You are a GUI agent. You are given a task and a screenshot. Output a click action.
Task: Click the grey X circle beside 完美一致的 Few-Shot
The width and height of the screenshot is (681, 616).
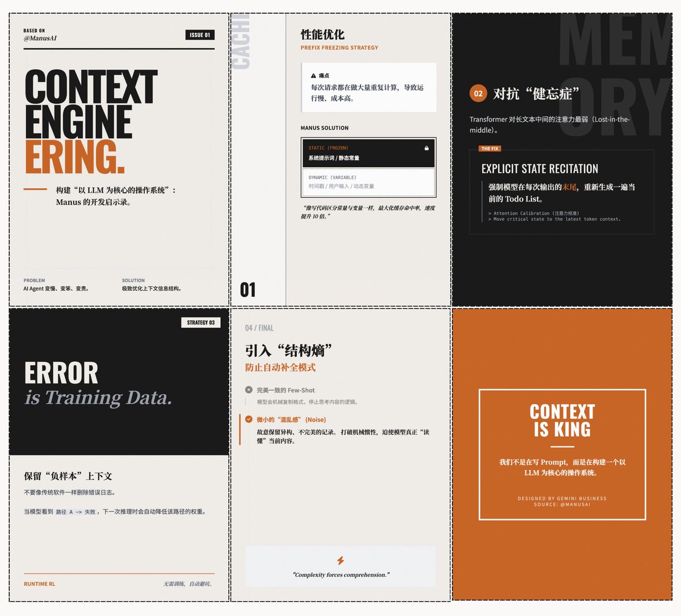click(249, 390)
